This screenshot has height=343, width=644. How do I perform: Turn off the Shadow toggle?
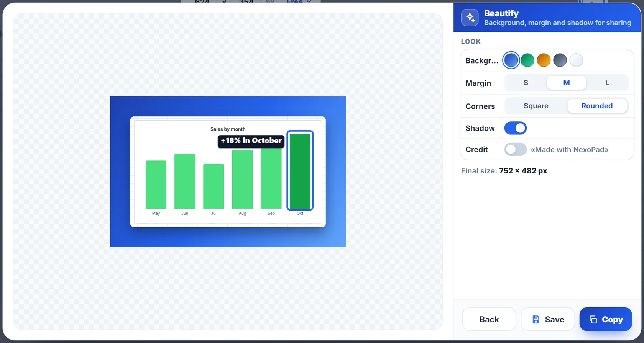click(x=516, y=128)
